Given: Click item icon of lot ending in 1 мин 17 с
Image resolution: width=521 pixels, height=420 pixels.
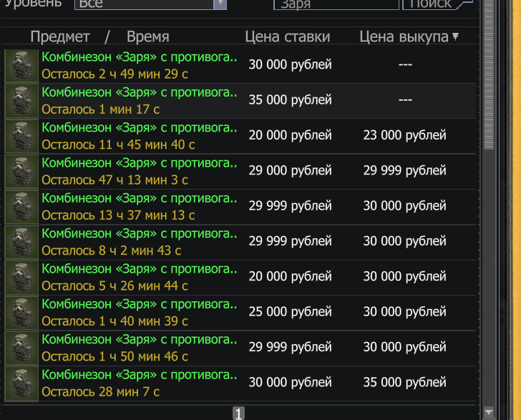Looking at the screenshot, I should pyautogui.click(x=21, y=101).
